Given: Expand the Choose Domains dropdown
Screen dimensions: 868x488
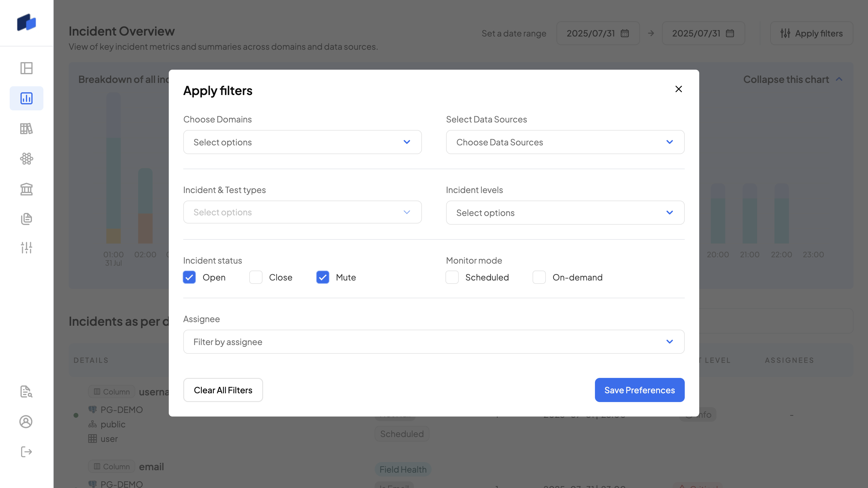Looking at the screenshot, I should coord(302,142).
